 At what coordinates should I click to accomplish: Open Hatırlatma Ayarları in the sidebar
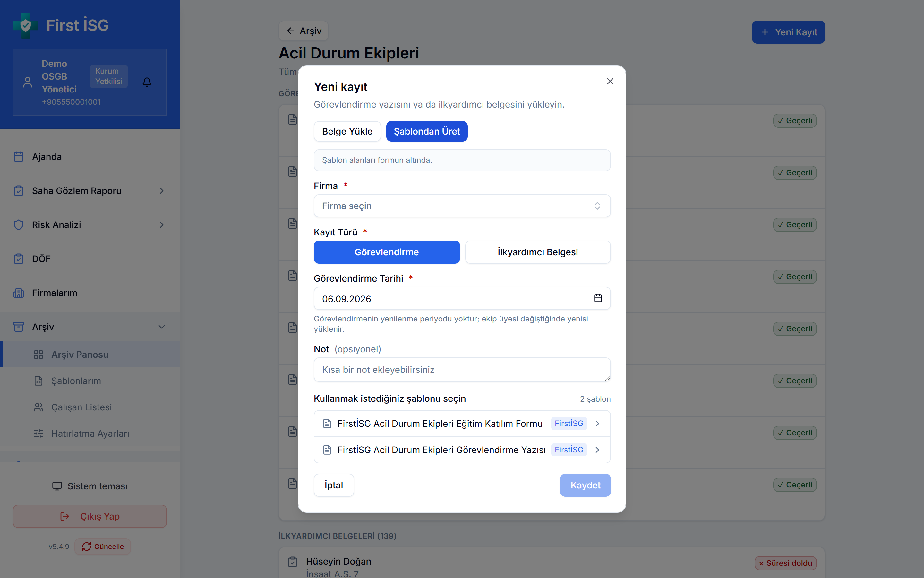point(90,433)
